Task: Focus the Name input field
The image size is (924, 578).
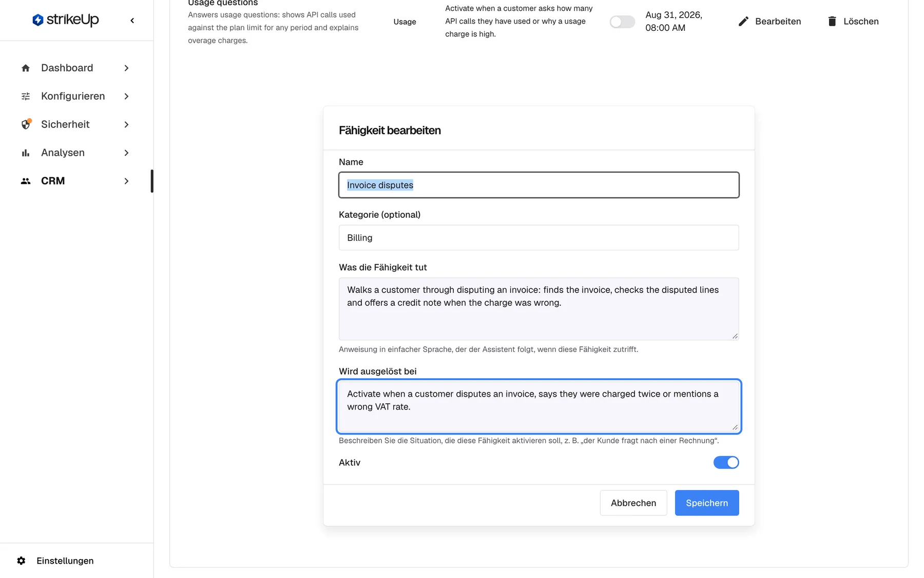Action: pyautogui.click(x=538, y=185)
